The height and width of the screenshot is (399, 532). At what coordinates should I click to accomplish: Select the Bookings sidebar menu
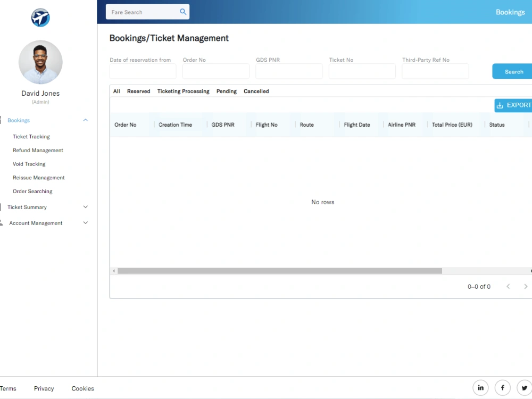point(19,120)
